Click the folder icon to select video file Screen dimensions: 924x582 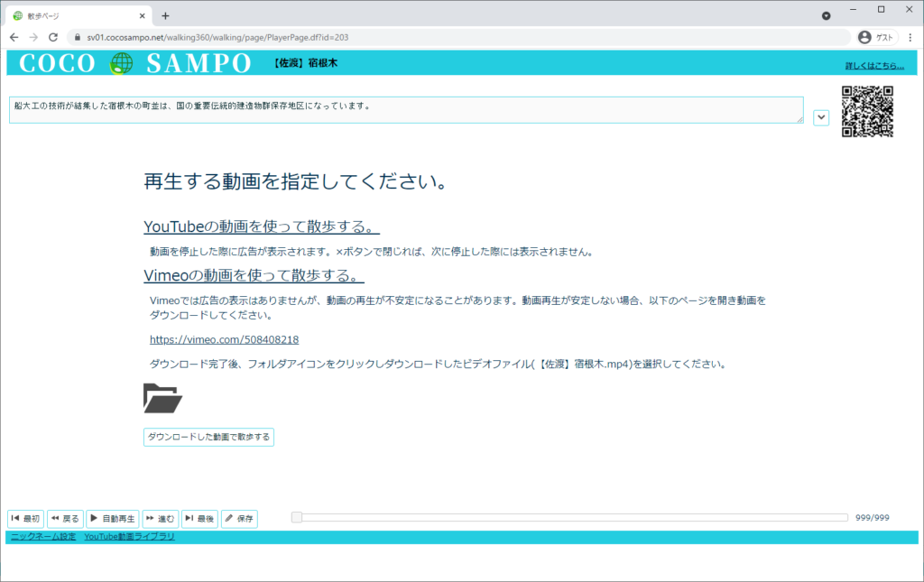162,398
